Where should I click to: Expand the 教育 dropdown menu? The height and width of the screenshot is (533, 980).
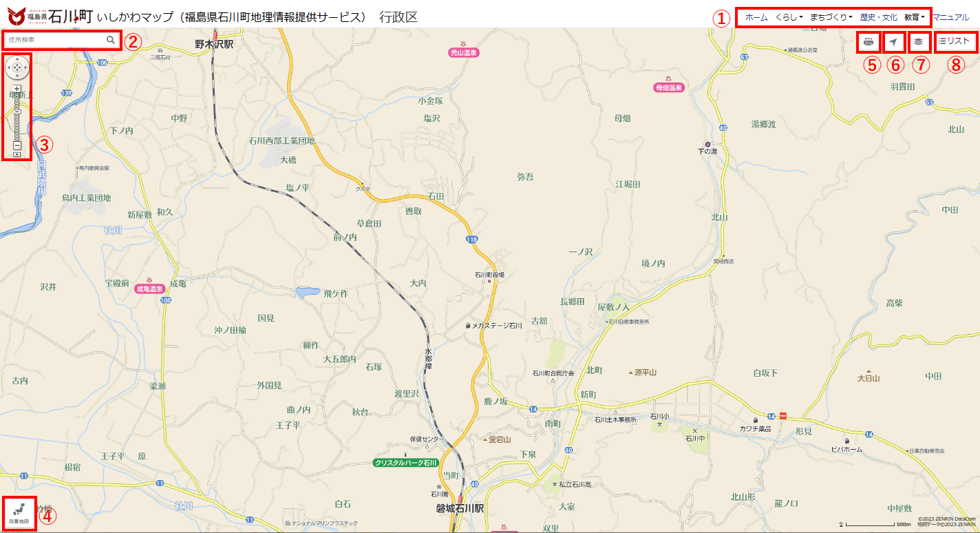tap(915, 17)
